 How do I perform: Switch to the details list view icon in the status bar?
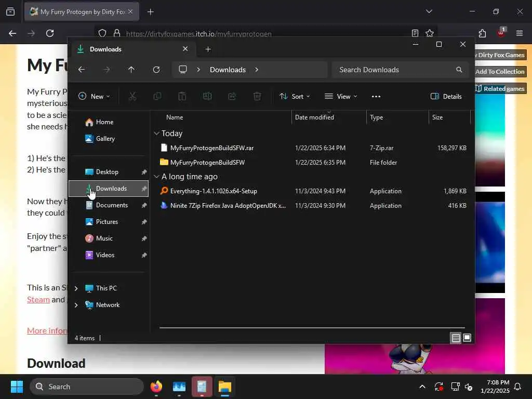coord(456,338)
